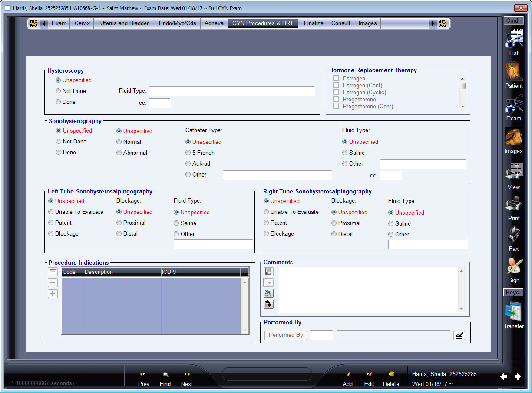Click the Performed By button

point(286,335)
